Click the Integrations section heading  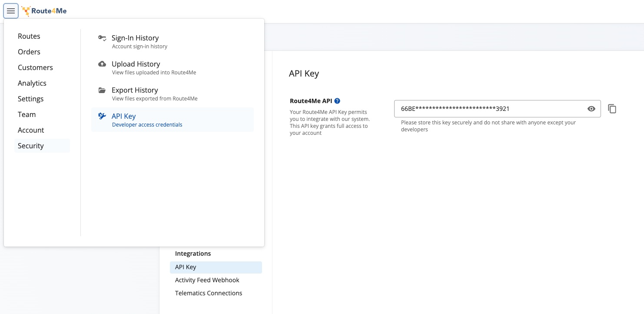point(193,254)
